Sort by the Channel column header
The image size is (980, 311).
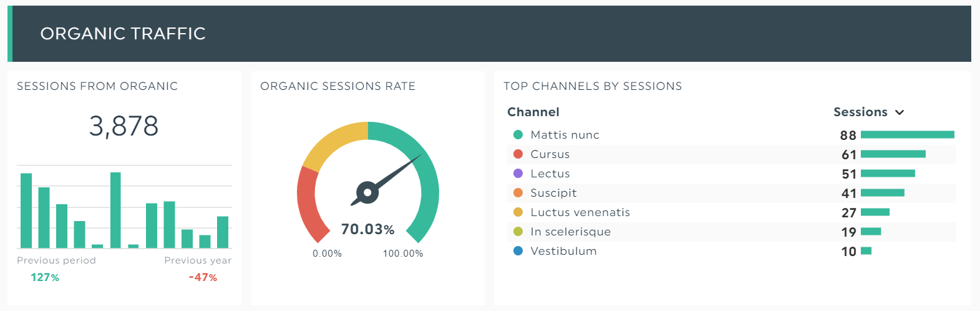pos(533,112)
